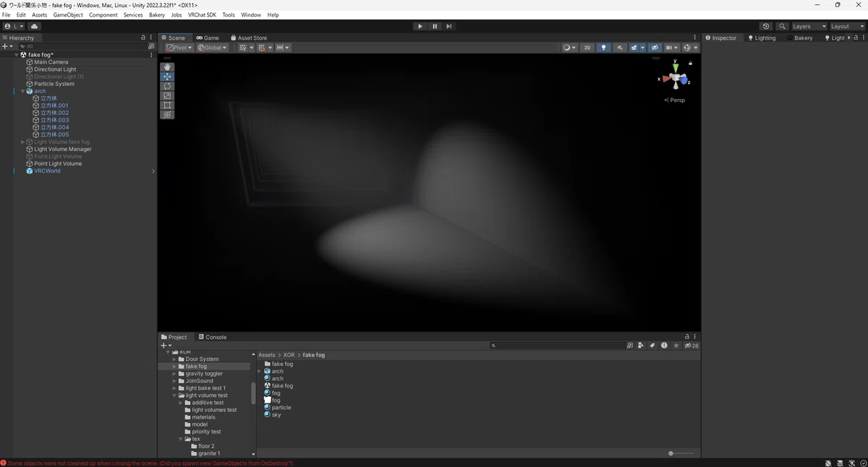Filter Project search by import log type

tap(664, 346)
